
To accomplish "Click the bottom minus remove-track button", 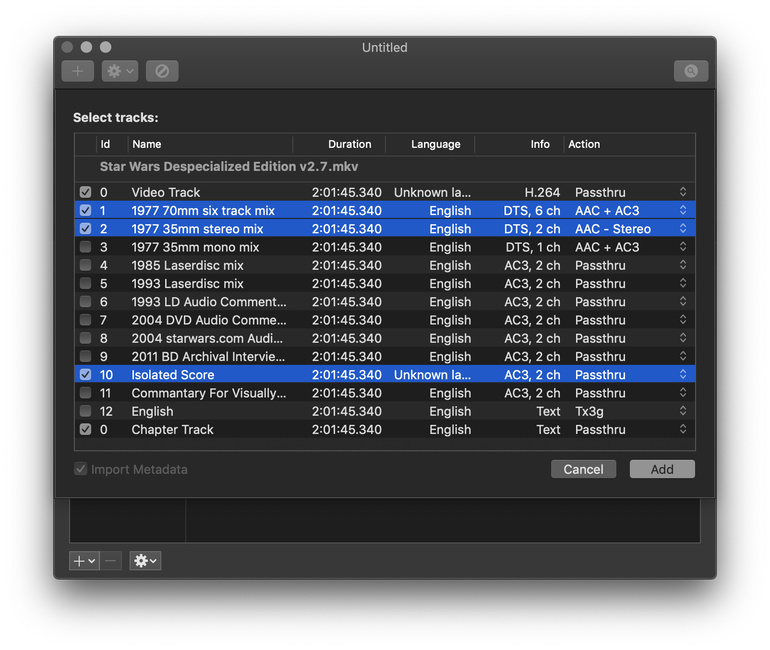I will 111,561.
